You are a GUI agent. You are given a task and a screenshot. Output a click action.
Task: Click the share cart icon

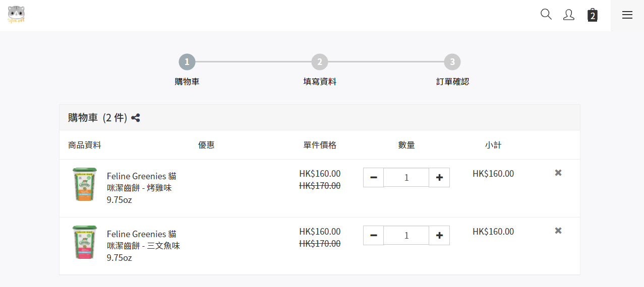[x=136, y=118]
